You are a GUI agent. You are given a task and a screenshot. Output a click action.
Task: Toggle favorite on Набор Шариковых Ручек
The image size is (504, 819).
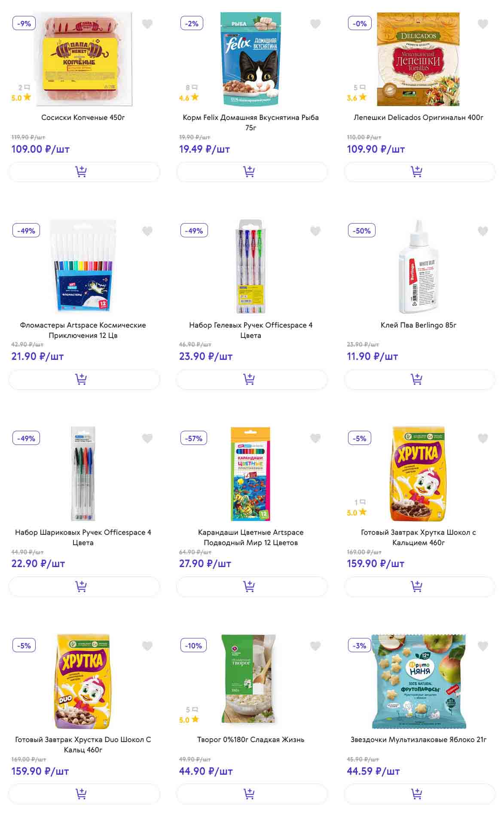click(147, 439)
